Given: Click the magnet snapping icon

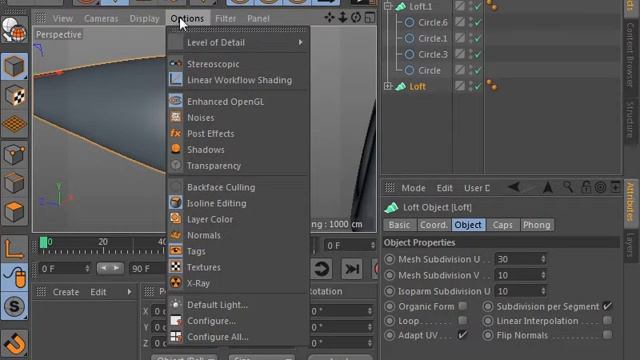Looking at the screenshot, I should click(x=15, y=343).
